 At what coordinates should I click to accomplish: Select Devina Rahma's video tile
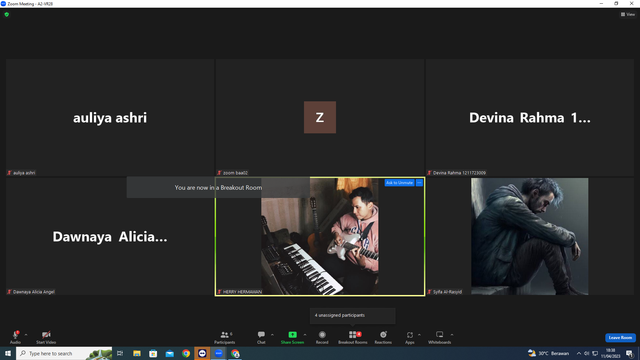(x=529, y=118)
